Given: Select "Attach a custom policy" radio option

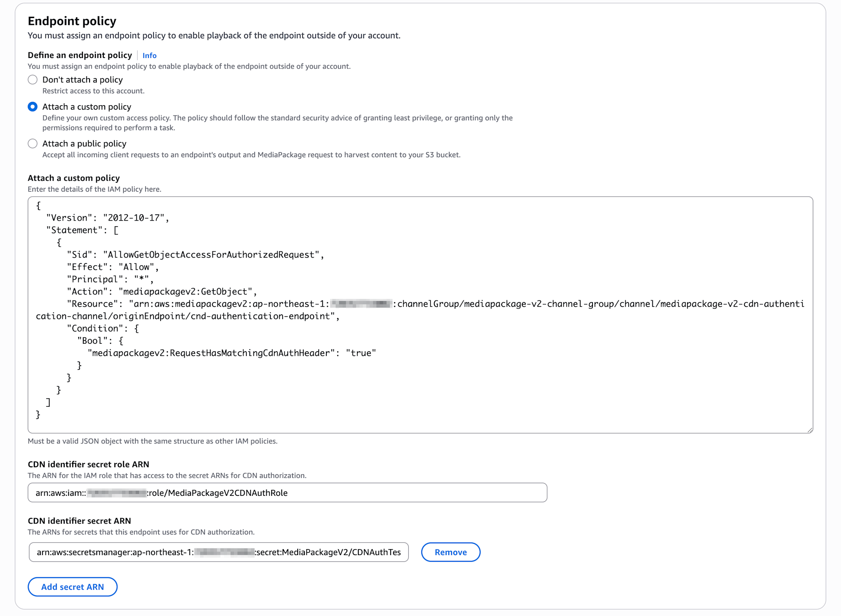Looking at the screenshot, I should [x=32, y=107].
